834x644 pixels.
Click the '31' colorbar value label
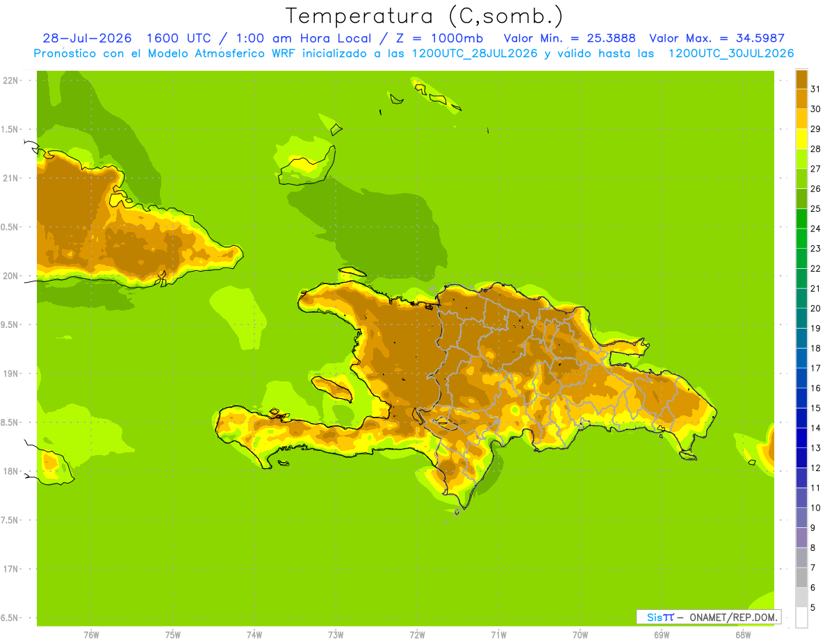point(815,89)
